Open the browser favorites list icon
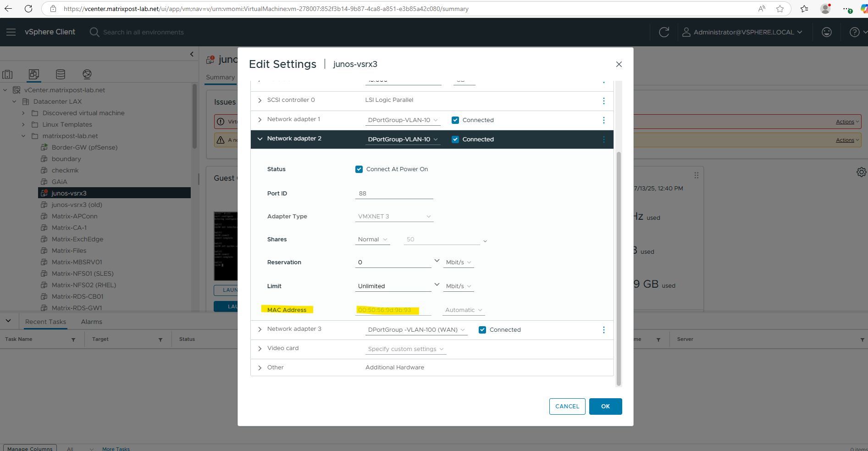868x451 pixels. coord(804,9)
